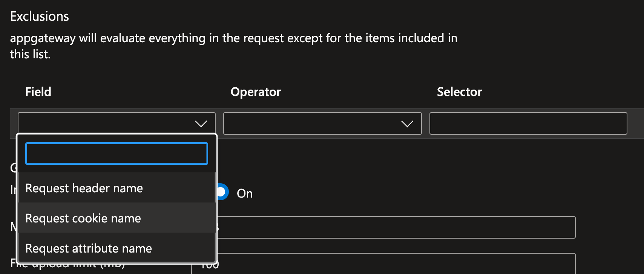Click the "On" radio label text
This screenshot has height=274, width=644.
click(x=245, y=193)
